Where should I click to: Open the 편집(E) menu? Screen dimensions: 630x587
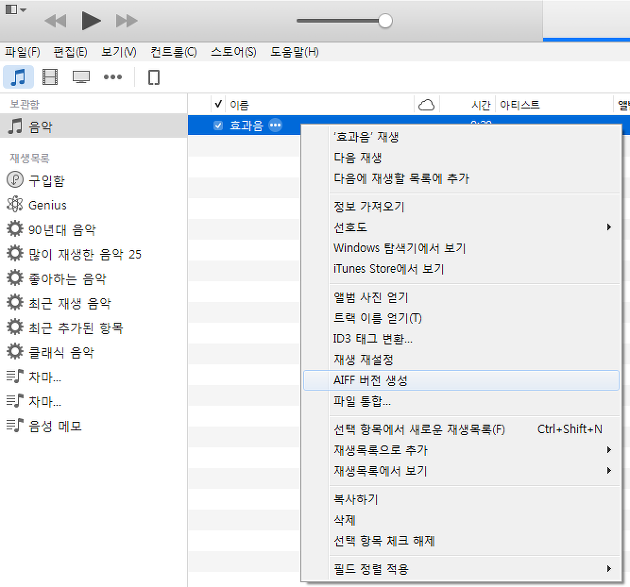click(70, 52)
